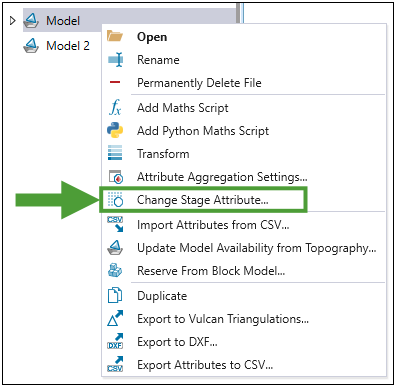The height and width of the screenshot is (387, 395).
Task: Choose Permanently Delete File option
Action: pos(199,83)
